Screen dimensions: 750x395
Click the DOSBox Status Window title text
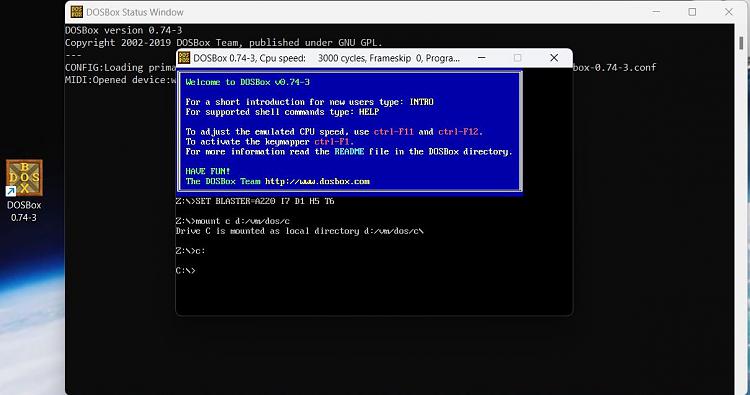135,12
